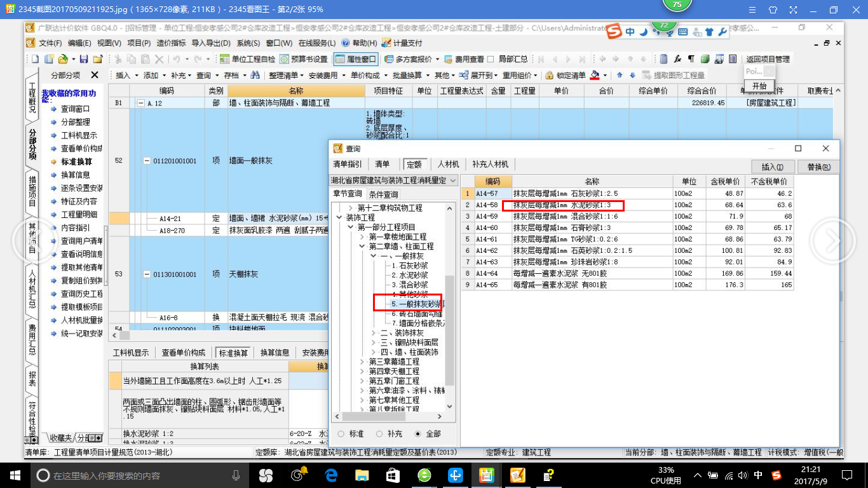Click the green 3D cube icon
This screenshot has width=868, height=488.
(705, 59)
